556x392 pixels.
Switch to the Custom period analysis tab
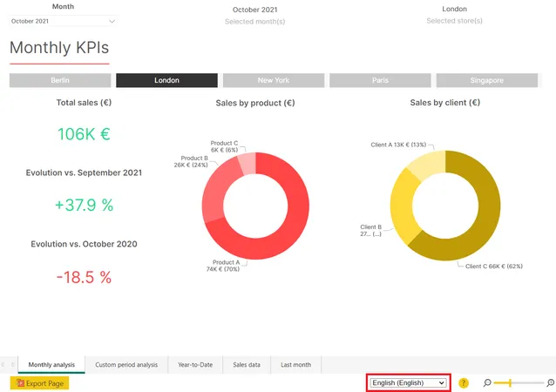(126, 365)
